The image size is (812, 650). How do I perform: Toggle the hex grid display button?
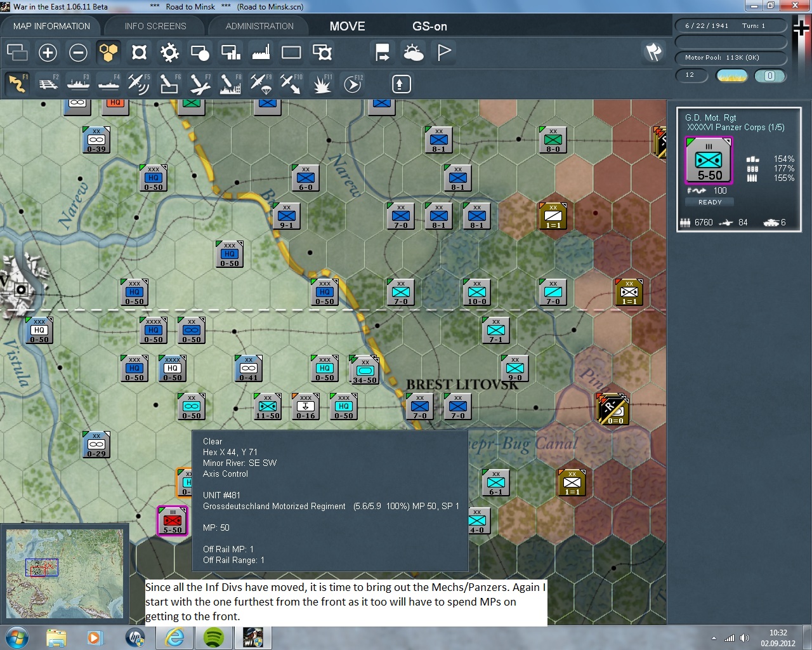tap(108, 52)
